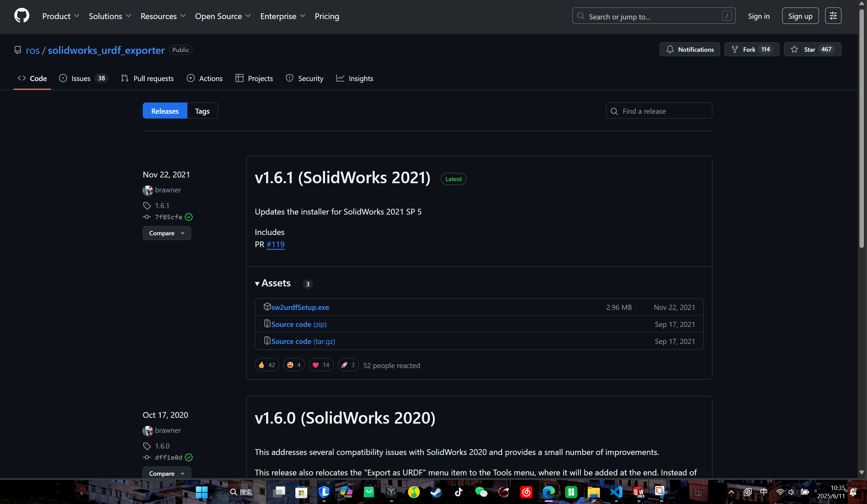Expand the Product menu
867x504 pixels.
61,16
